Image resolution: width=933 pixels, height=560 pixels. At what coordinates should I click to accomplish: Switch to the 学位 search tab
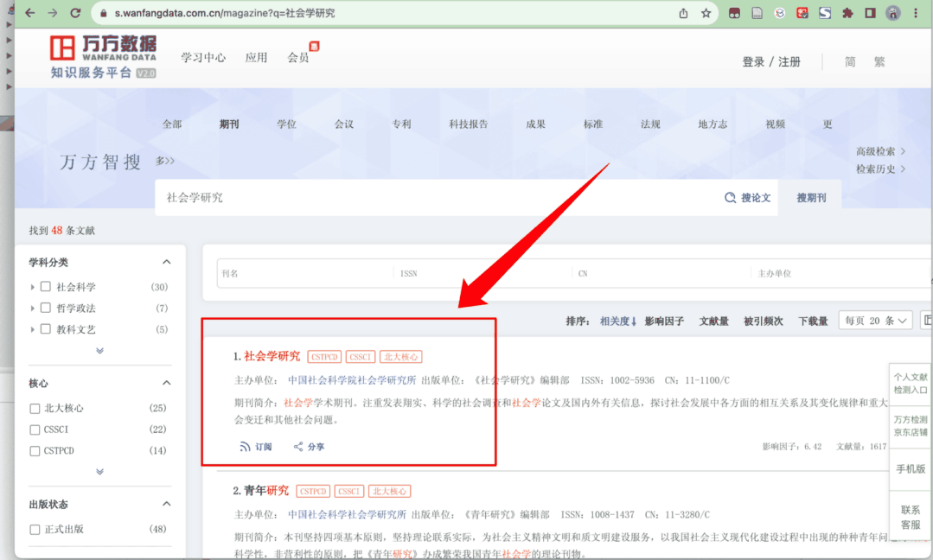(286, 124)
